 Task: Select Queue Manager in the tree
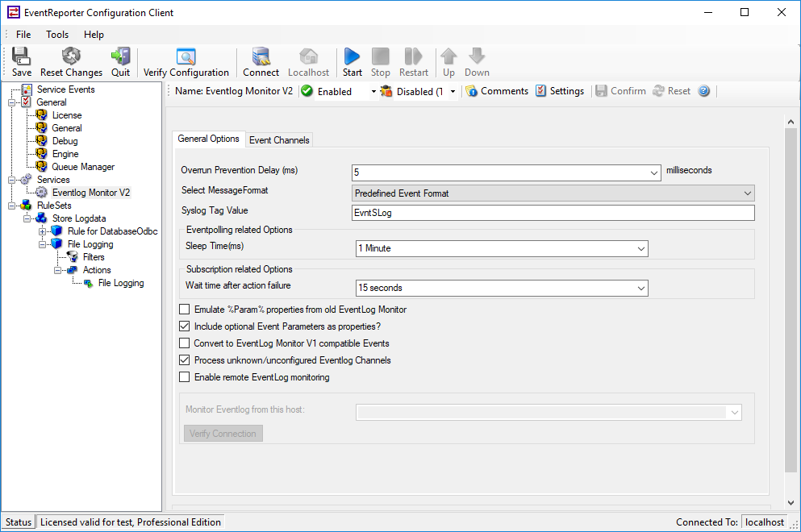(x=83, y=167)
